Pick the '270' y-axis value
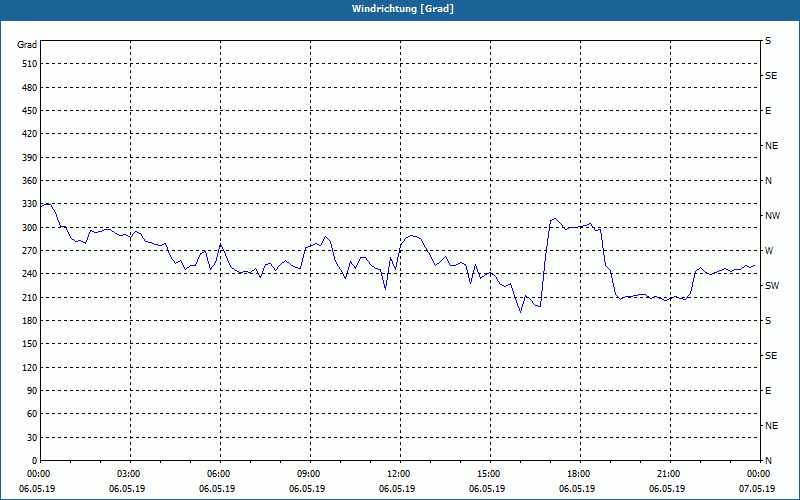Screen dimensions: 800x500 [x=30, y=251]
